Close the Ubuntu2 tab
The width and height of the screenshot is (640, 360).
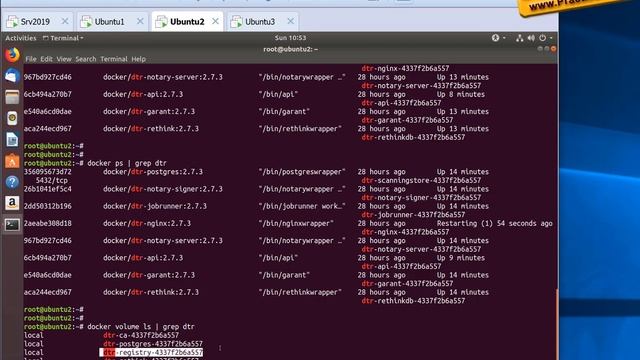(215, 21)
